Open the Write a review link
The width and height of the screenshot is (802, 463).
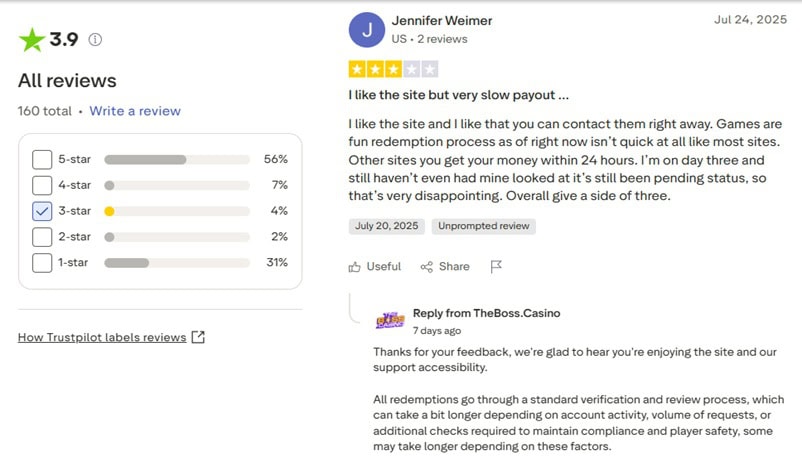[135, 111]
